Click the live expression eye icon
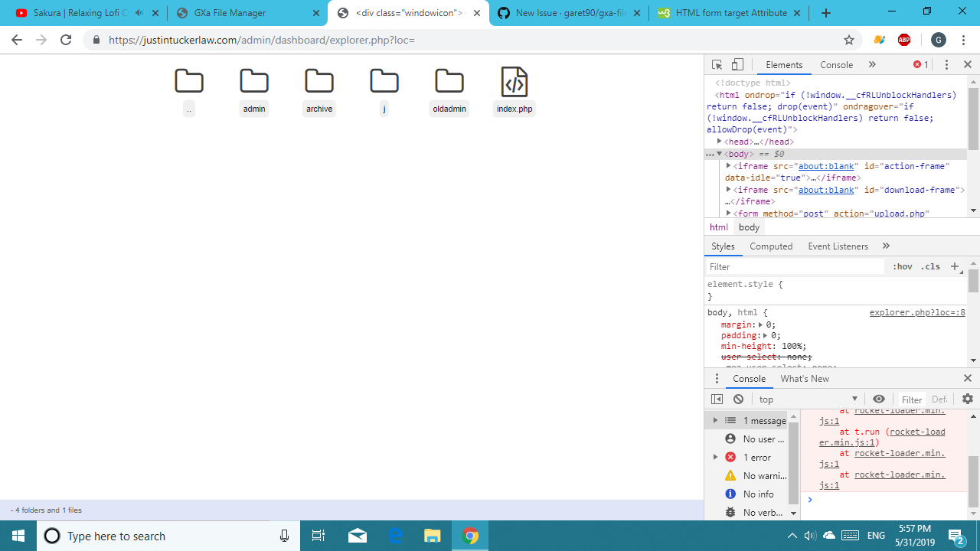The height and width of the screenshot is (551, 980). (x=879, y=399)
